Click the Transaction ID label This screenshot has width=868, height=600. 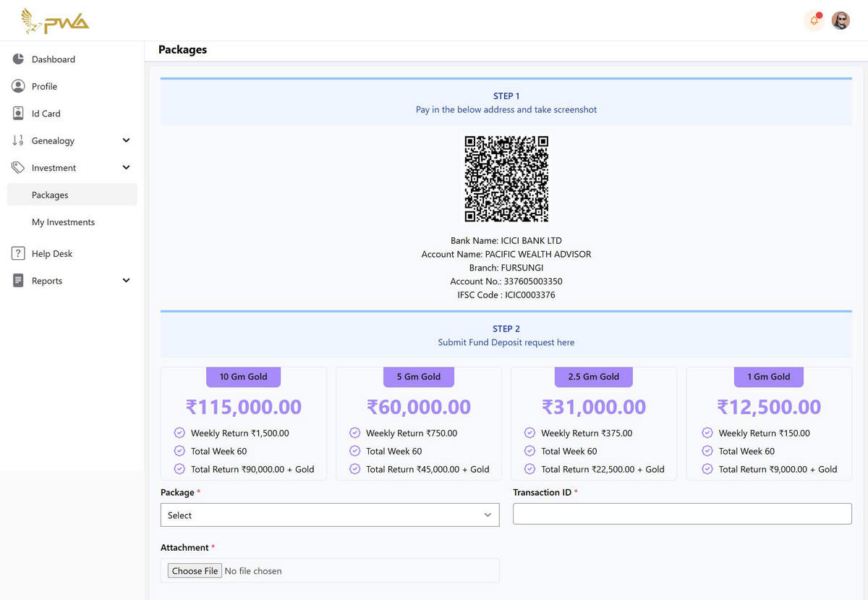(x=542, y=492)
